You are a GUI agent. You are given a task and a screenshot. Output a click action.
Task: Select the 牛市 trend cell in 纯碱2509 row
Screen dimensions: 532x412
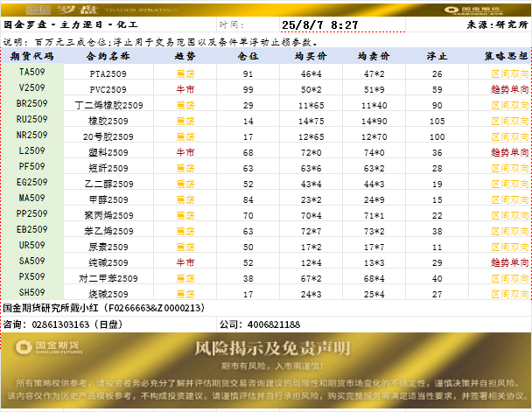click(185, 262)
